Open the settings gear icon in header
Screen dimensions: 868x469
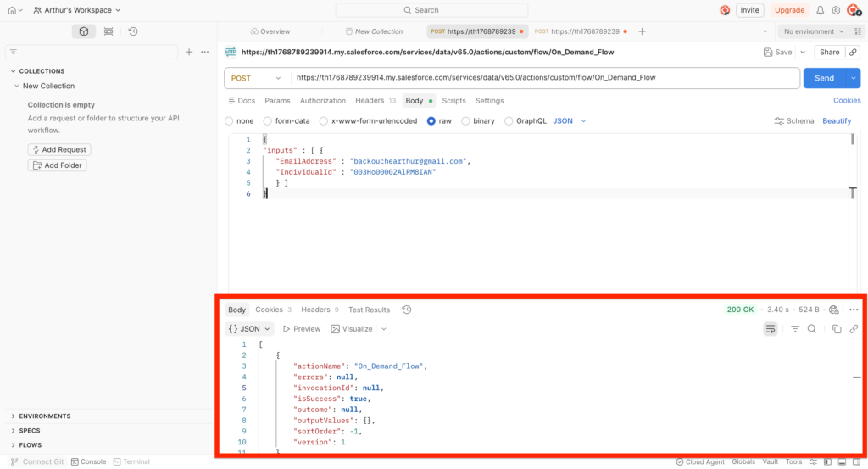pos(836,10)
